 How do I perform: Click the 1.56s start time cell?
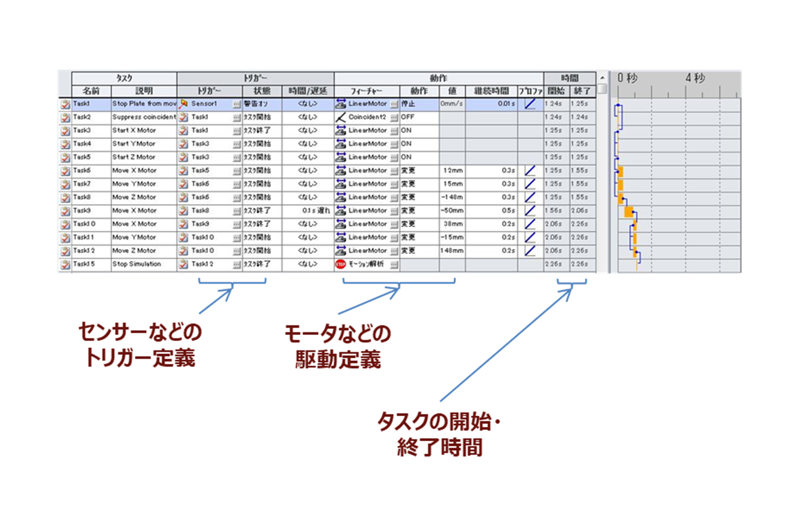(x=556, y=211)
